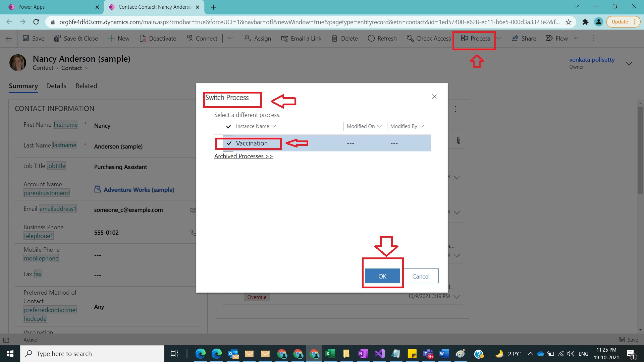
Task: Click the page vertical scrollbar
Action: tap(640, 151)
